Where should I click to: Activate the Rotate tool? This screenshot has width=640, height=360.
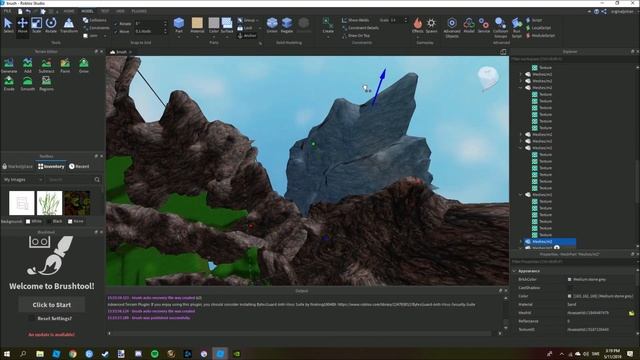pos(51,25)
